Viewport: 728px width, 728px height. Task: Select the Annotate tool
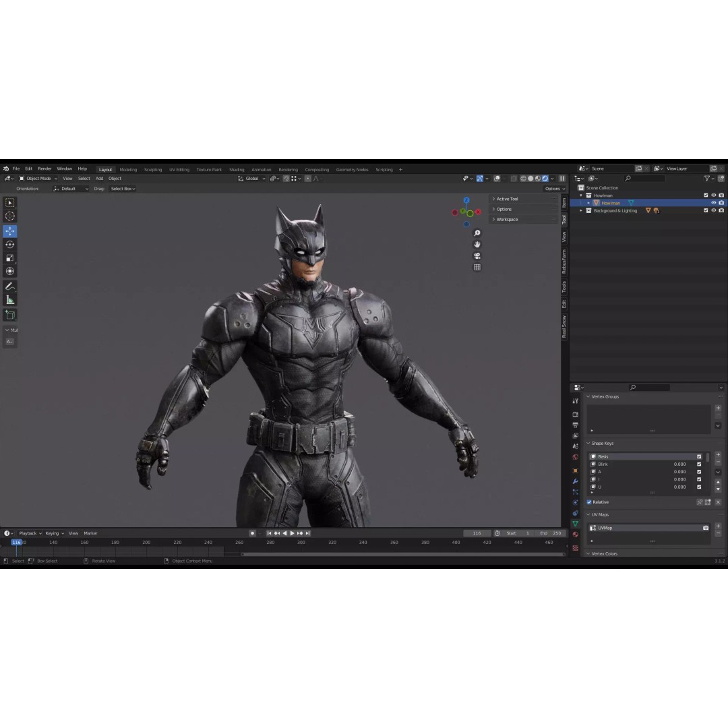click(9, 286)
